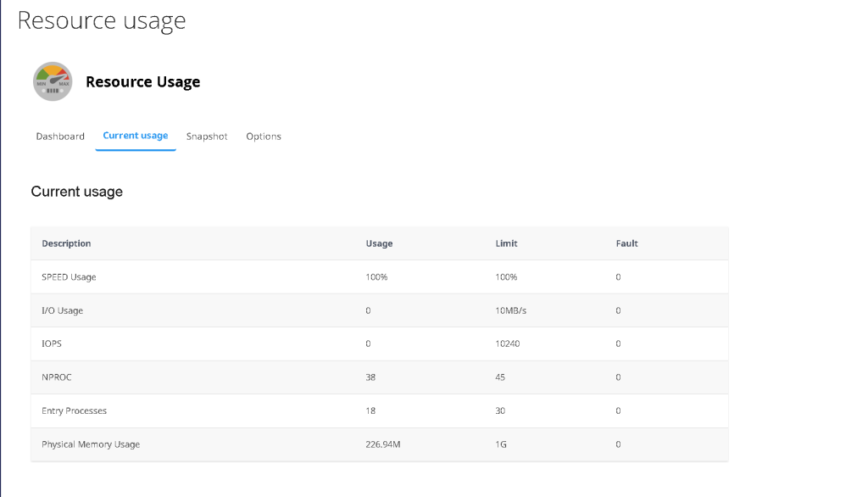Image resolution: width=868 pixels, height=497 pixels.
Task: Click the IOPS row label
Action: coord(52,344)
